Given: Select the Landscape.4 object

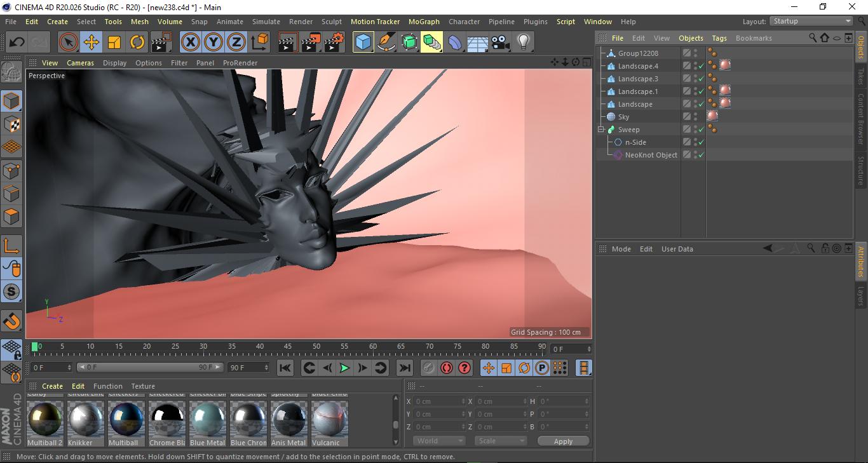Looking at the screenshot, I should [638, 66].
